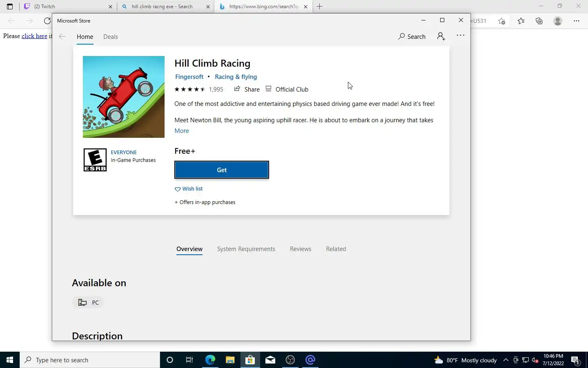Open the clock showing 10:46 PM

click(553, 360)
